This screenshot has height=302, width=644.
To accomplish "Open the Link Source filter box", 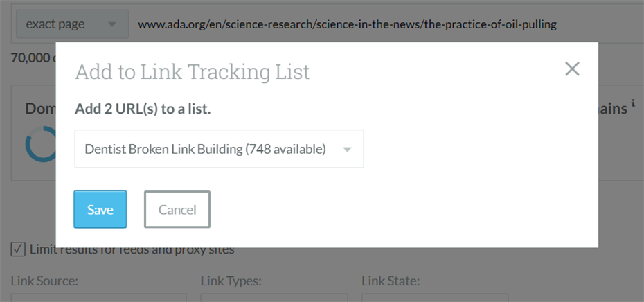I will pyautogui.click(x=98, y=298).
